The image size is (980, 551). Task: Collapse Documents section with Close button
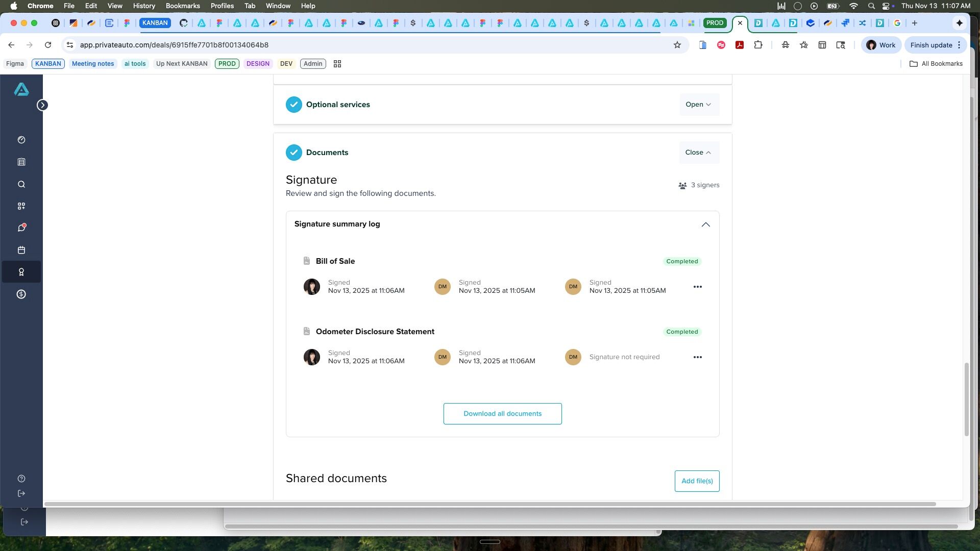coord(699,153)
